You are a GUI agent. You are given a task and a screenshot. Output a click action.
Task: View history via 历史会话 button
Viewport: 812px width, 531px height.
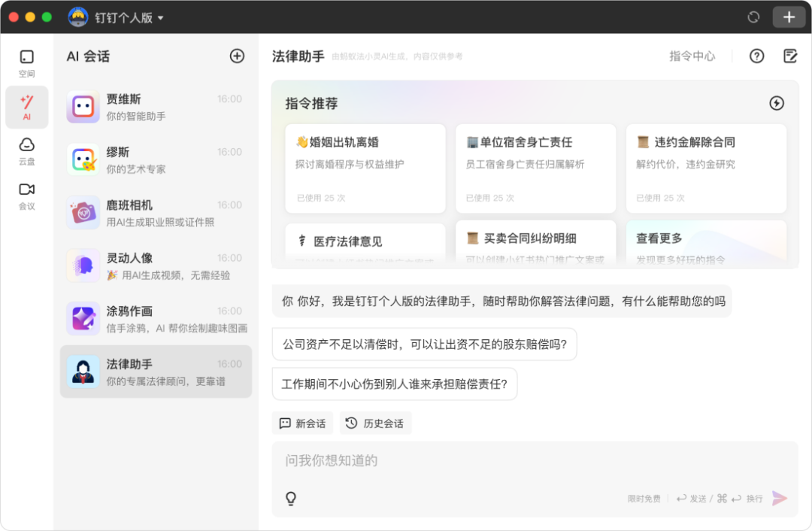[375, 423]
